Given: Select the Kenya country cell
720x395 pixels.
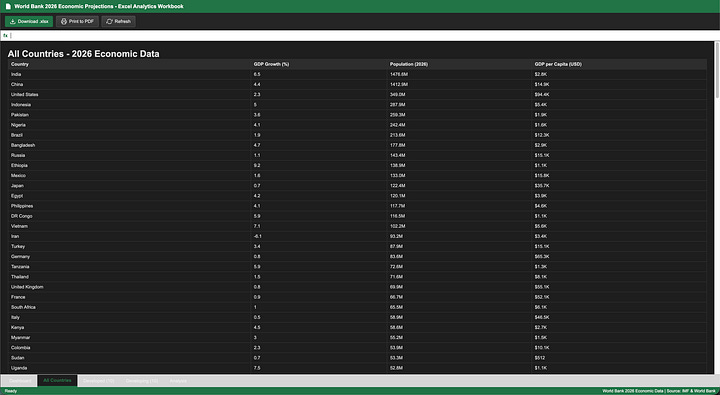Looking at the screenshot, I should (x=129, y=327).
